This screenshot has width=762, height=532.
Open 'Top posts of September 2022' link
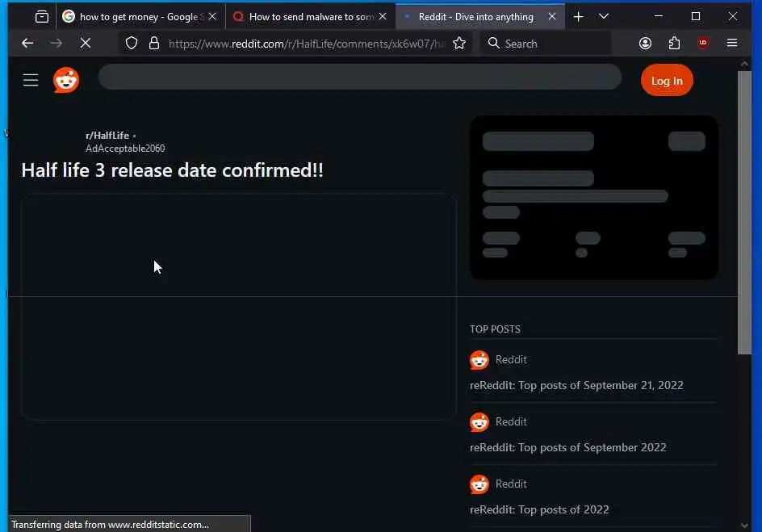coord(567,447)
